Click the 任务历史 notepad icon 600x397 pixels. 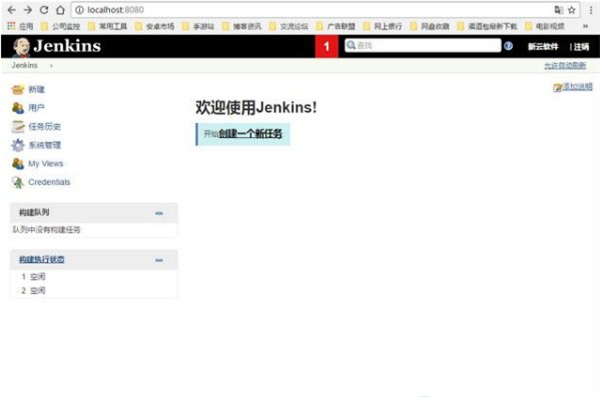click(x=18, y=127)
